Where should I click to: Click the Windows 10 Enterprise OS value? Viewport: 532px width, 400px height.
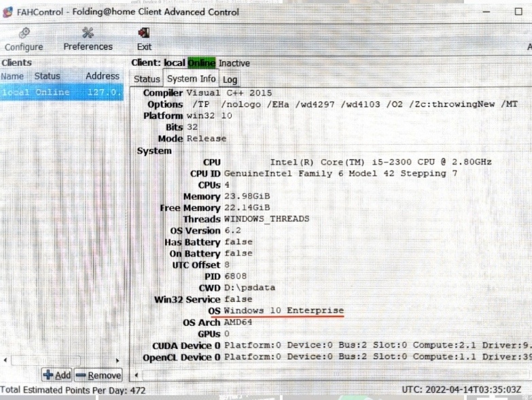[284, 311]
